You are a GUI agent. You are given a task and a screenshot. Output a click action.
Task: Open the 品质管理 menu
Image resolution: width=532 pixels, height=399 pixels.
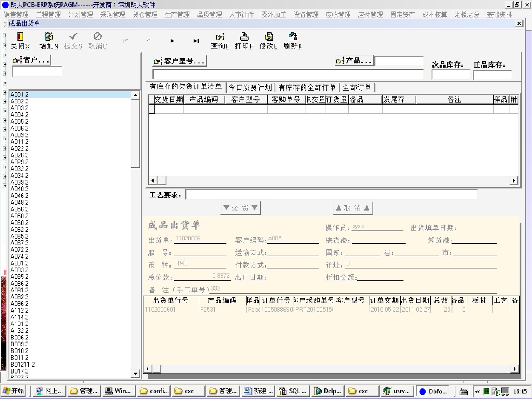point(209,14)
